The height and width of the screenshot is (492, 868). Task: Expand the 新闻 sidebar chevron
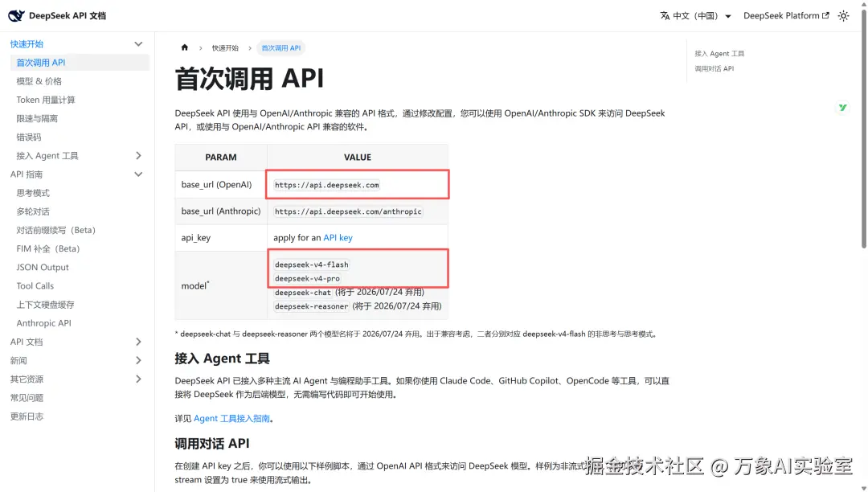pyautogui.click(x=138, y=360)
